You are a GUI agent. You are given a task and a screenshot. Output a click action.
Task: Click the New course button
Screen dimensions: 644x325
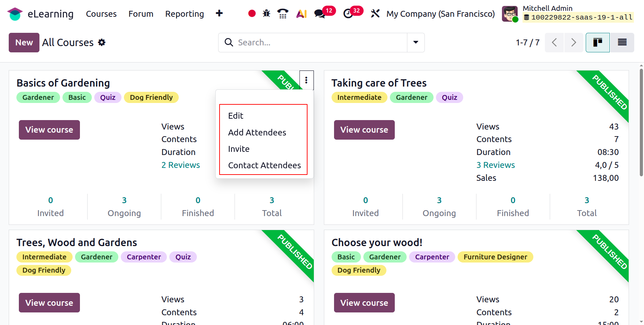(24, 43)
